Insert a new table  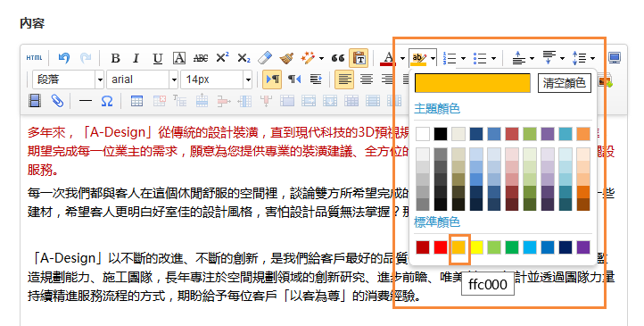tap(136, 101)
